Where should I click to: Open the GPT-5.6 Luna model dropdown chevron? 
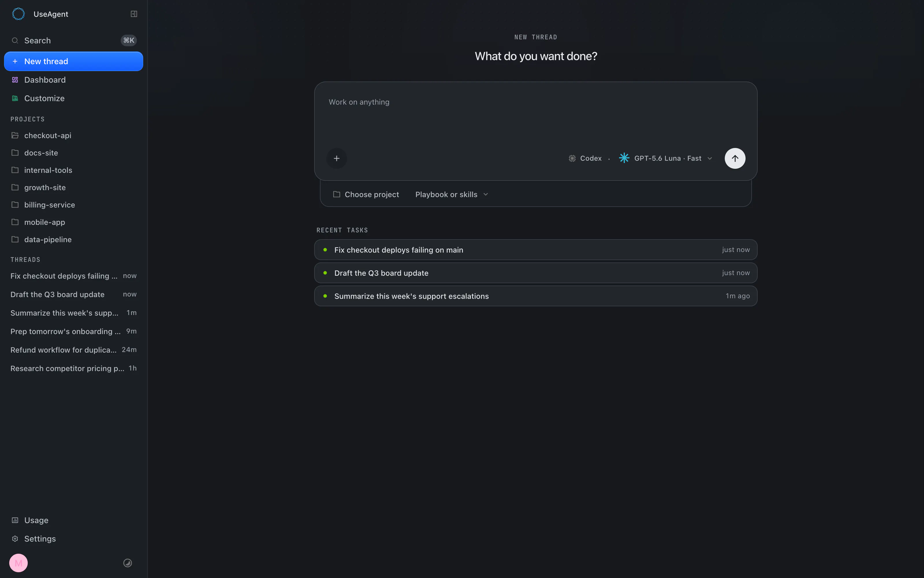point(710,158)
